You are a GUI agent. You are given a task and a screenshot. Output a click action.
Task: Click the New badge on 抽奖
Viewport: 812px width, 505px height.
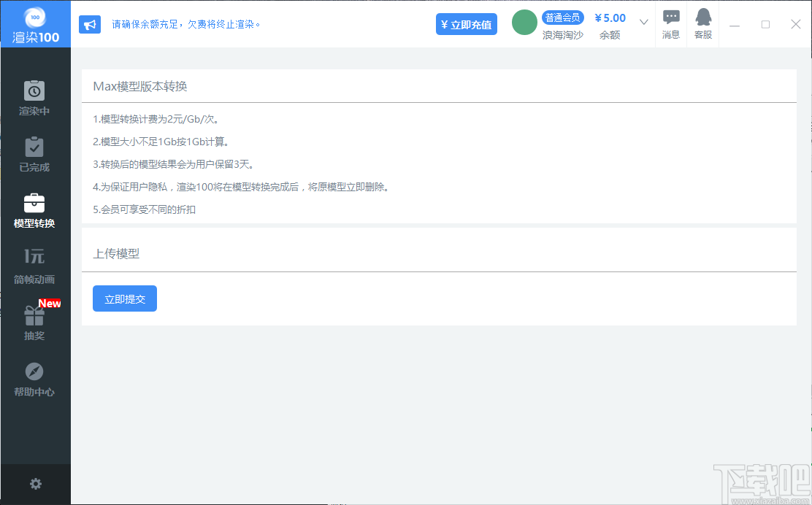coord(50,303)
